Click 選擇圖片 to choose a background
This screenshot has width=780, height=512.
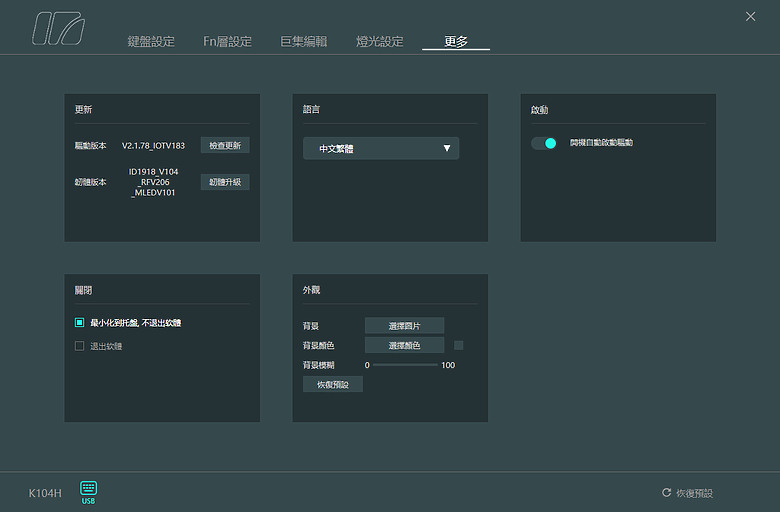coord(404,325)
